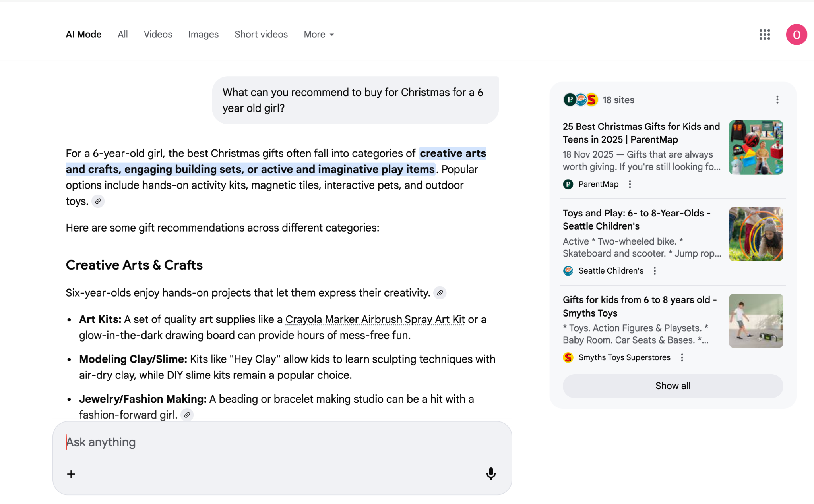
Task: Open Crayola Marker Airbrush Spray Art Kit link
Action: [x=375, y=319]
